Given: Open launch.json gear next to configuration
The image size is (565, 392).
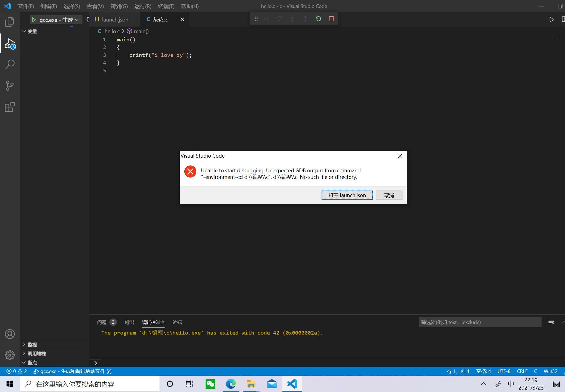Looking at the screenshot, I should tap(88, 19).
